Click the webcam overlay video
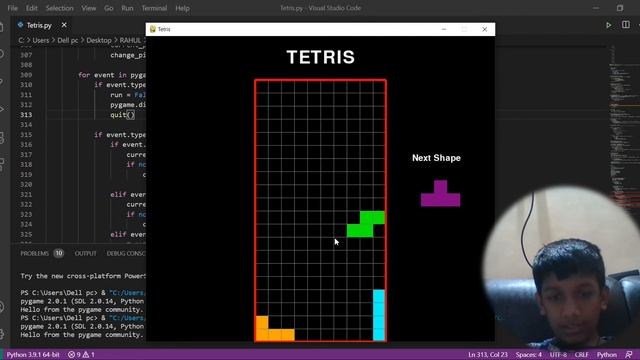 coord(561,267)
